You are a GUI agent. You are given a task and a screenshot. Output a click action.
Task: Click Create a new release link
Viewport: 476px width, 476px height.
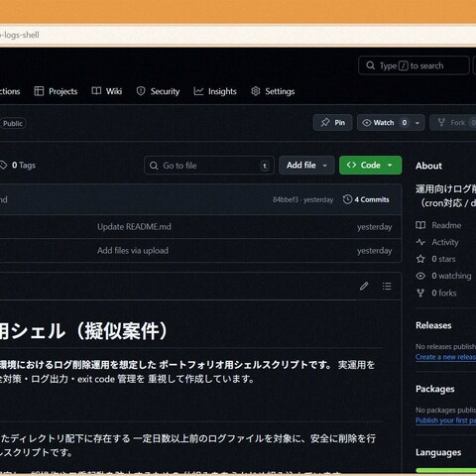[x=445, y=357]
